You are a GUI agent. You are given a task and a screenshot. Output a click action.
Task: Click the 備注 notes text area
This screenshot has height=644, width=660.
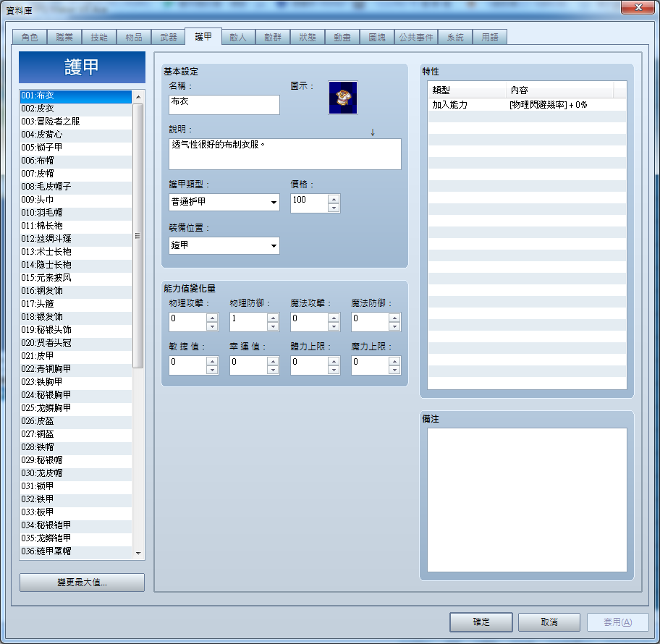(x=527, y=499)
